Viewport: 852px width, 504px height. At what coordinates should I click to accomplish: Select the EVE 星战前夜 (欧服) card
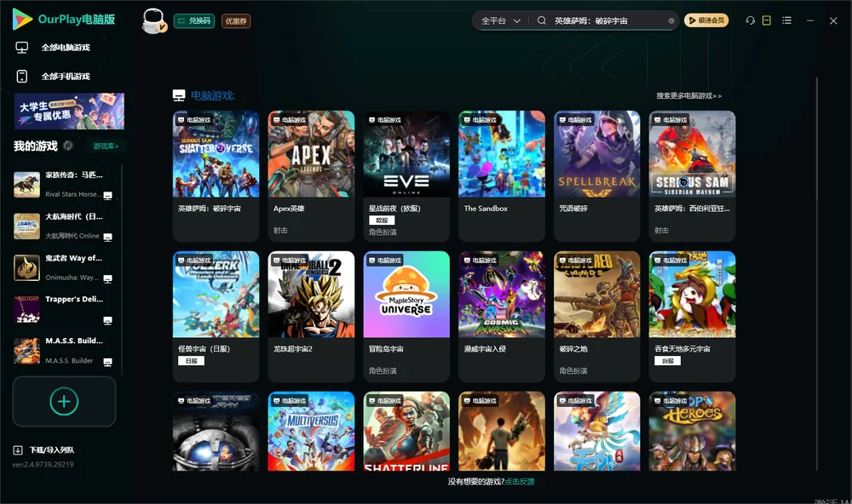(x=406, y=176)
